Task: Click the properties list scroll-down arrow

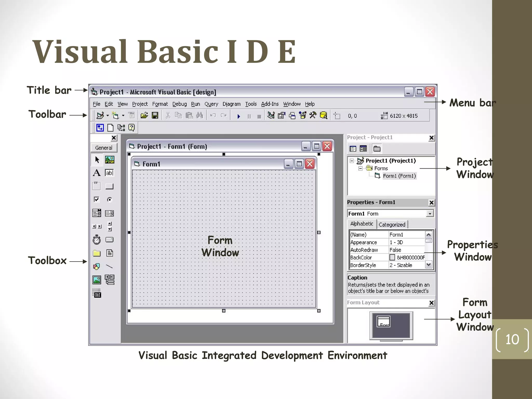Action: coord(429,265)
